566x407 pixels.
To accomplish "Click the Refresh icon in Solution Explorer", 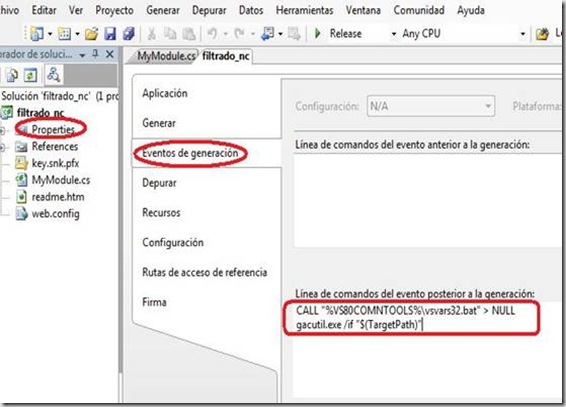I will point(30,75).
